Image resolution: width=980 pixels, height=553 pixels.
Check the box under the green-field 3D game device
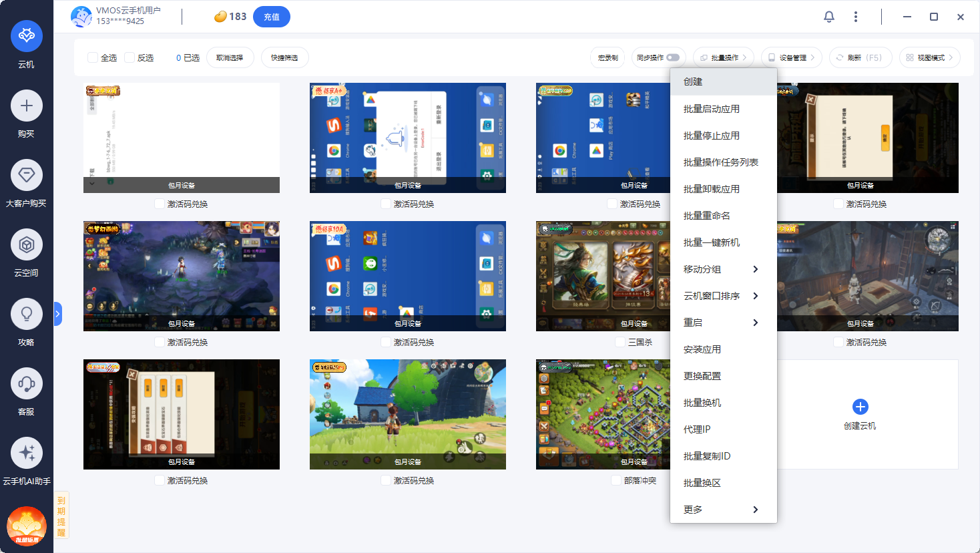[386, 480]
